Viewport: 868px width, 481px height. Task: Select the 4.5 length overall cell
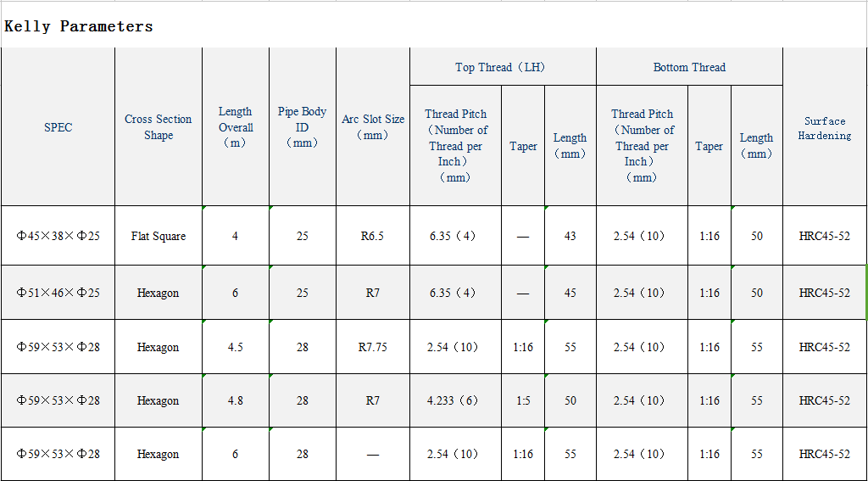235,347
